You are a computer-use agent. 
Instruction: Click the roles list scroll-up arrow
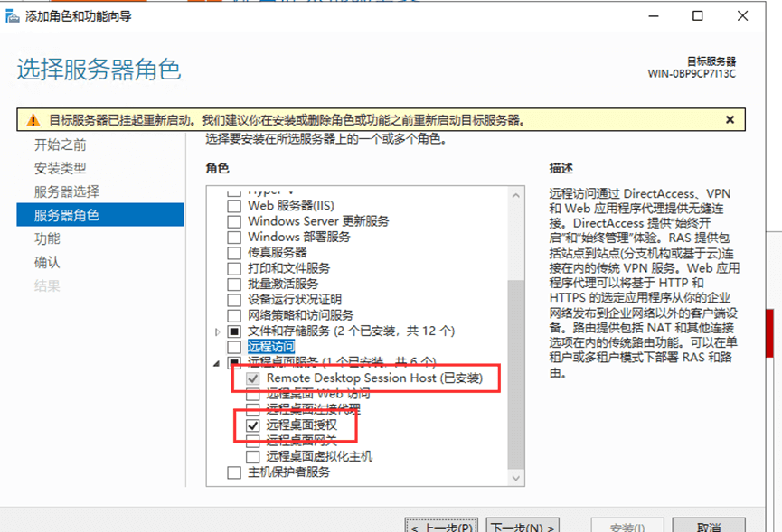(515, 195)
